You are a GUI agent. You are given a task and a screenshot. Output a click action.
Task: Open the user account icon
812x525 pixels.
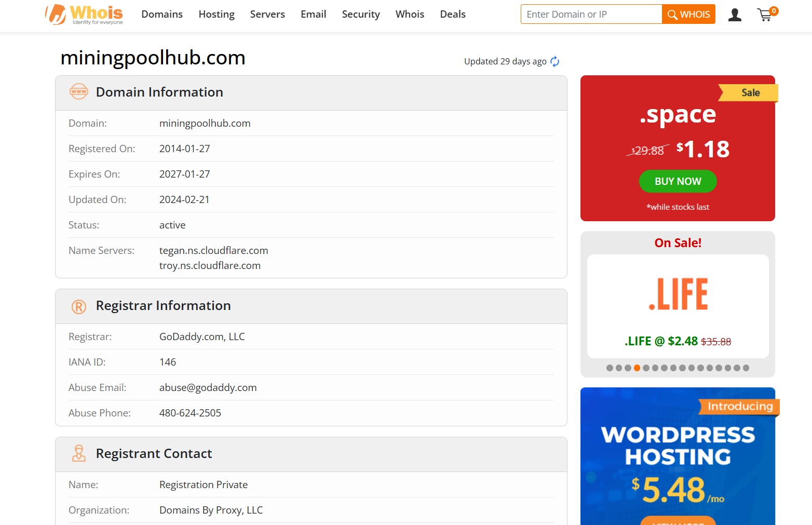(x=735, y=15)
